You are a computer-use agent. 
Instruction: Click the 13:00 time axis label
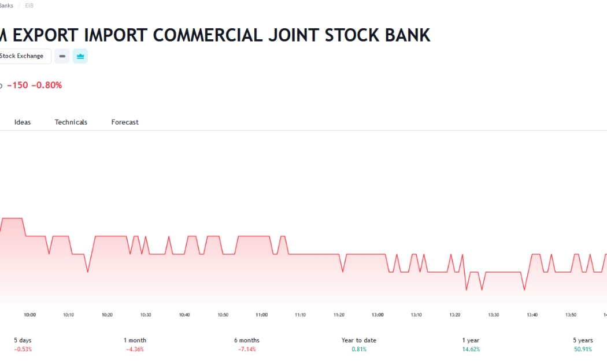(377, 315)
